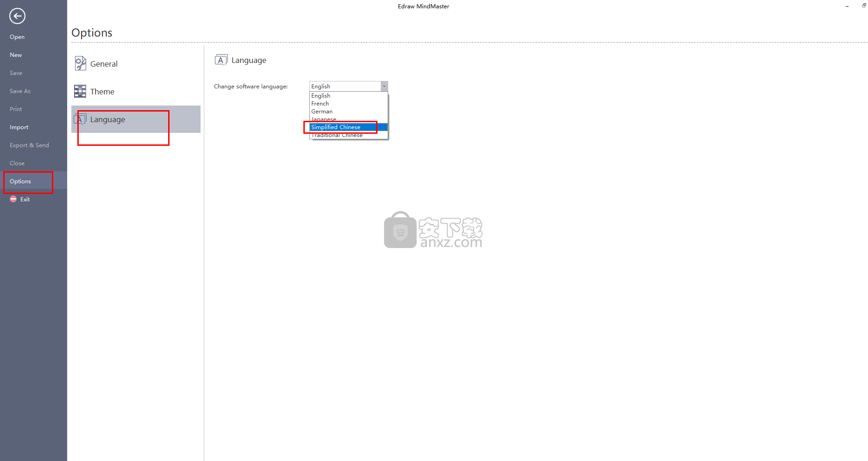Select Print in the file menu
Image resolution: width=868 pixels, height=461 pixels.
tap(33, 109)
